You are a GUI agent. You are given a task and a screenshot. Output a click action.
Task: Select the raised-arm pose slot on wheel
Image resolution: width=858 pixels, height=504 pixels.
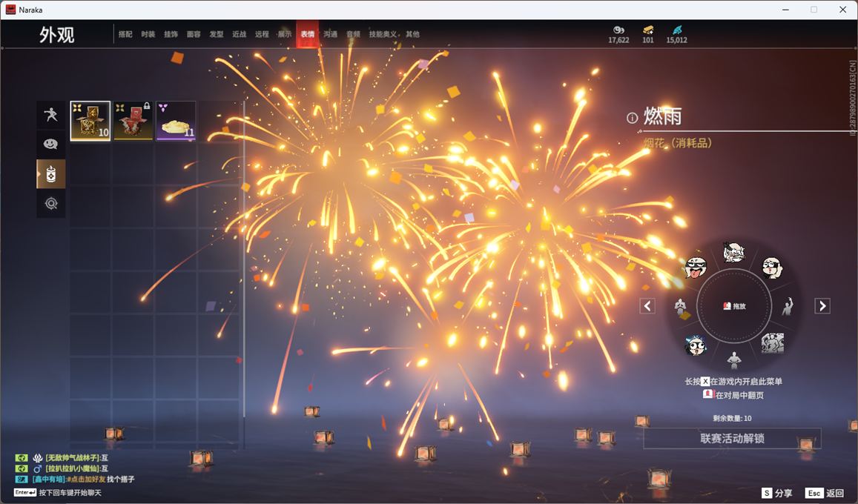(788, 306)
